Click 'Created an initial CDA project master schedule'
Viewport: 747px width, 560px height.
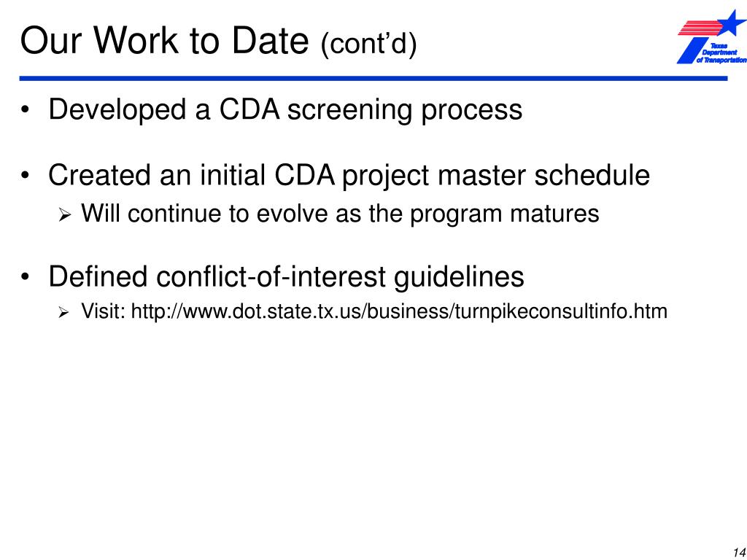(x=349, y=175)
